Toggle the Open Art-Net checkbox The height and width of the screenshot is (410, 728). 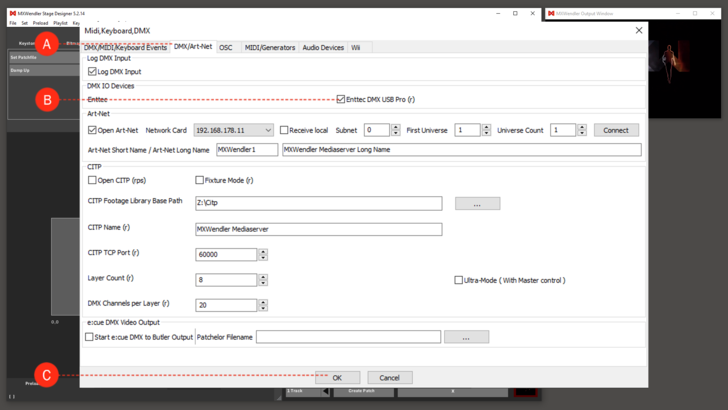click(92, 130)
